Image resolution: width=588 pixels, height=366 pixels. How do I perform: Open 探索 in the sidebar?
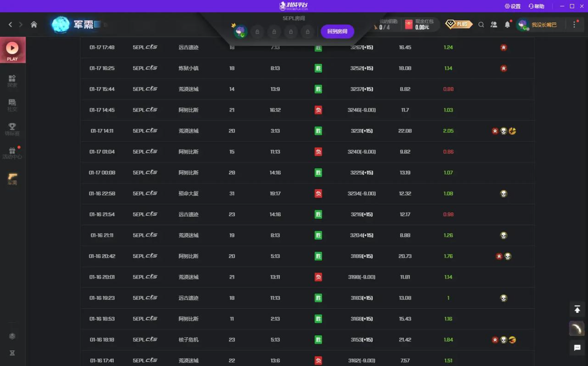[x=12, y=81]
